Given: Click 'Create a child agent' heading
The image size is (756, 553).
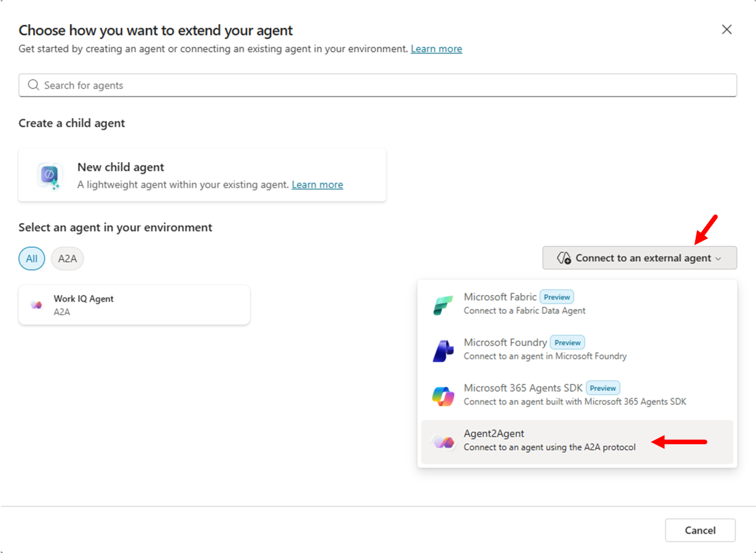Looking at the screenshot, I should [71, 123].
